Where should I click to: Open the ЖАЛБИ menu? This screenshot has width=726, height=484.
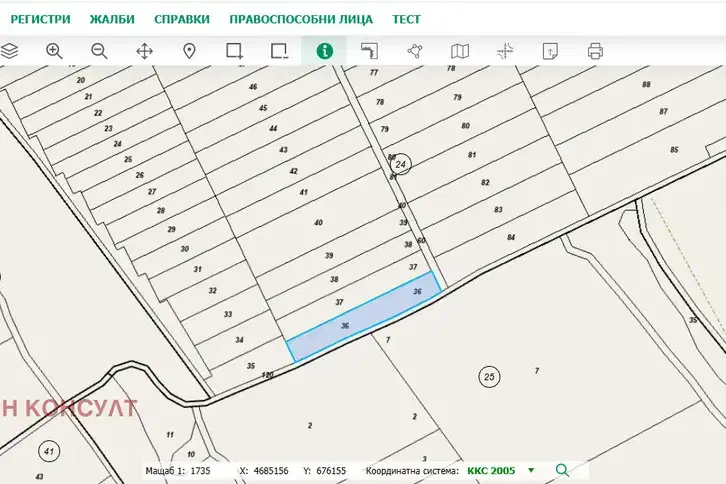tap(112, 19)
